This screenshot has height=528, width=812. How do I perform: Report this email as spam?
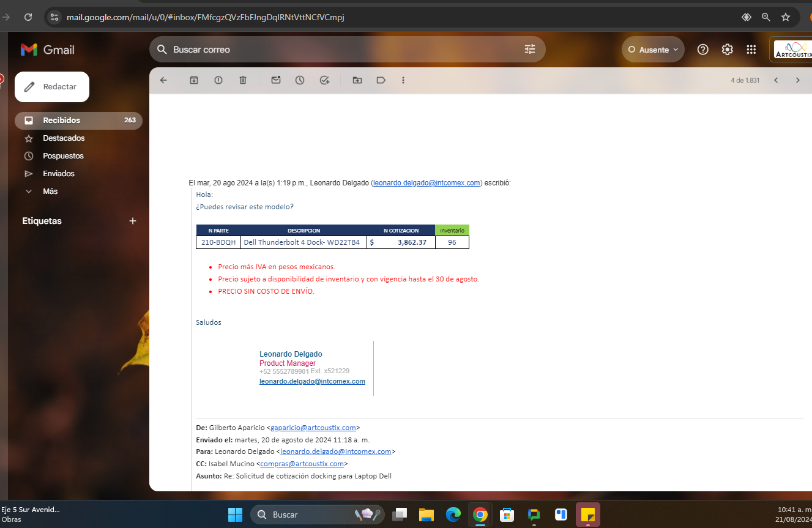[x=218, y=80]
